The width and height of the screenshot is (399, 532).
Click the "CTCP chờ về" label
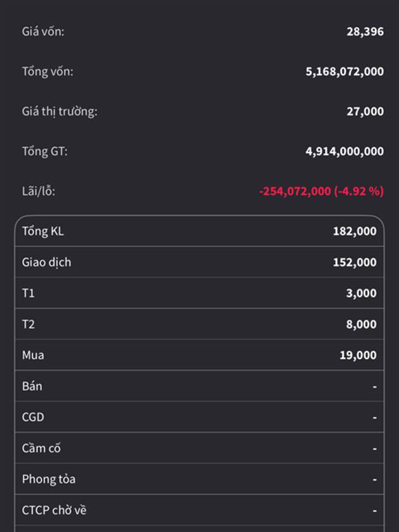point(54,510)
